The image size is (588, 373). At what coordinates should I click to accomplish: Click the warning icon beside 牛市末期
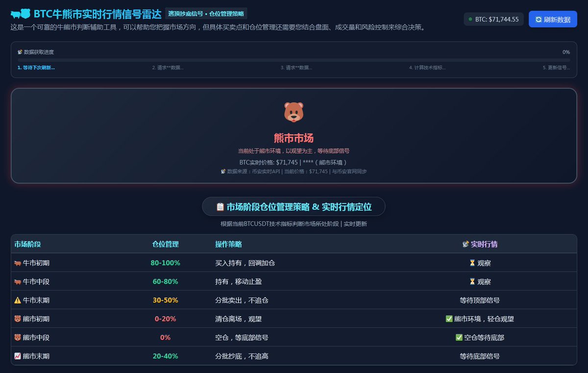click(x=18, y=300)
